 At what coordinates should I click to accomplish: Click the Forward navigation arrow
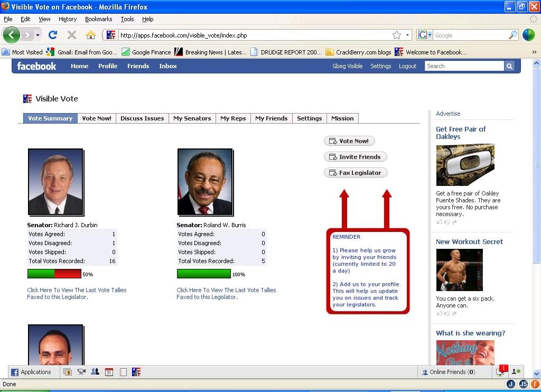click(x=27, y=35)
